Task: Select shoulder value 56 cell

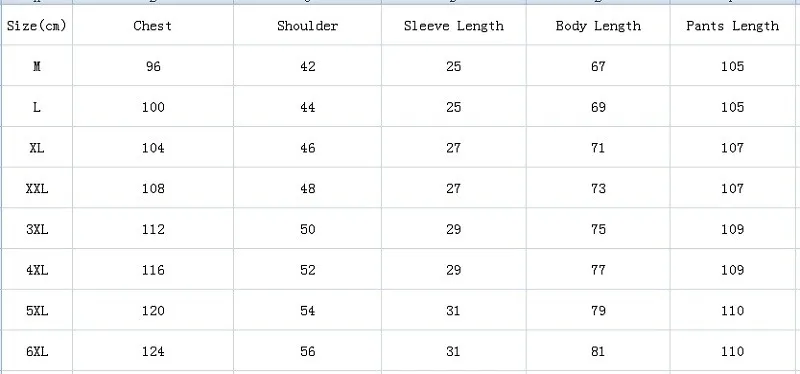Action: click(308, 351)
